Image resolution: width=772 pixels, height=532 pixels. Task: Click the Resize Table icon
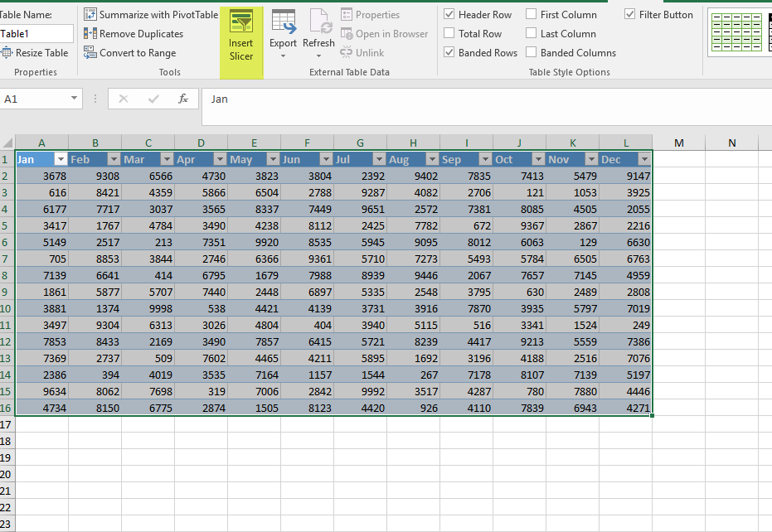tap(7, 53)
